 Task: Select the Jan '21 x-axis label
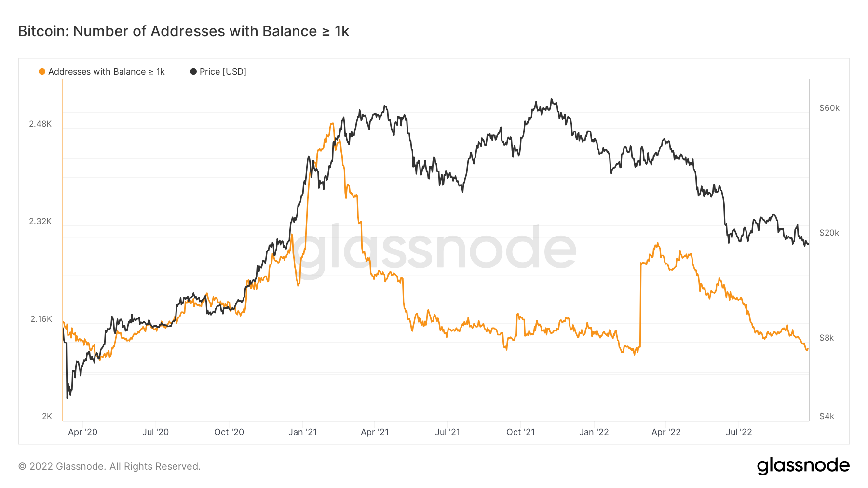(x=302, y=432)
